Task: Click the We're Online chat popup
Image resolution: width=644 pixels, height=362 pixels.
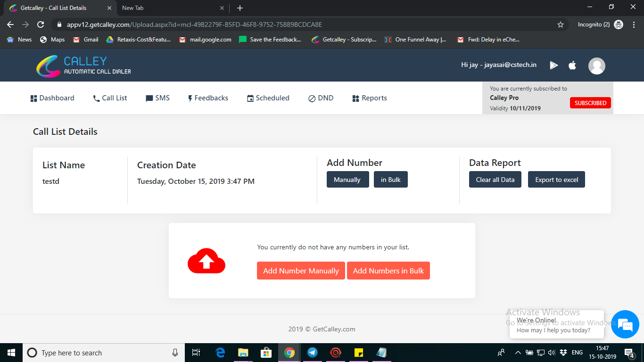Action: click(x=557, y=325)
